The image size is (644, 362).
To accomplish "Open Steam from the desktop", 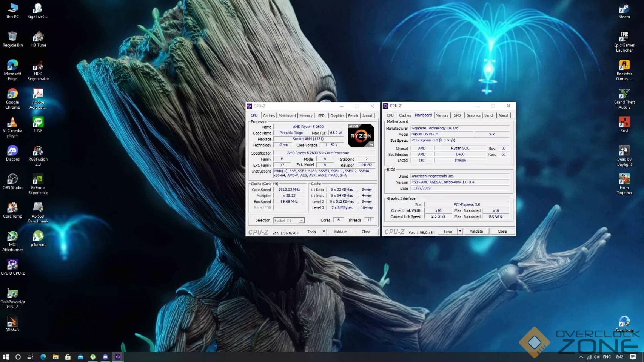I will pos(624,9).
